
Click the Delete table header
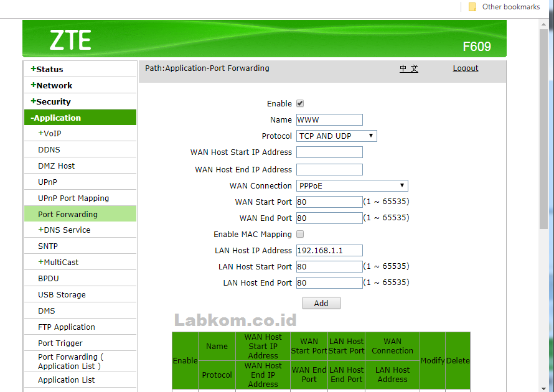coord(458,360)
